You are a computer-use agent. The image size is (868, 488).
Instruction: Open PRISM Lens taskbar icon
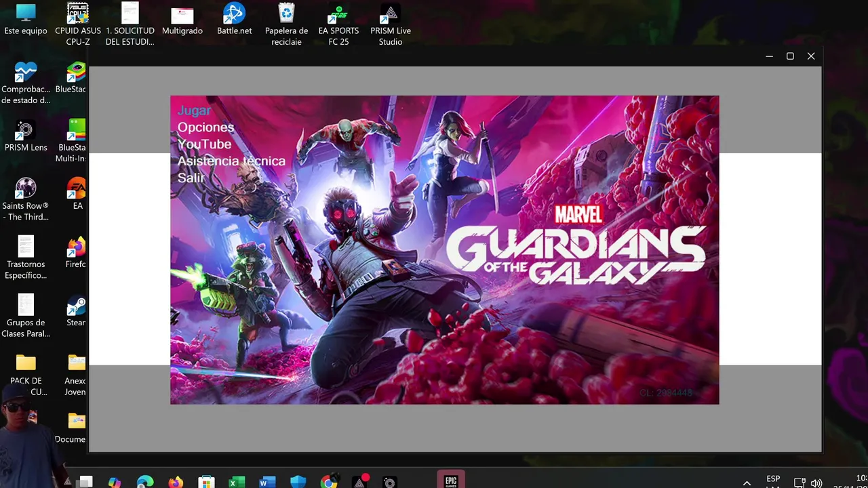[389, 483]
